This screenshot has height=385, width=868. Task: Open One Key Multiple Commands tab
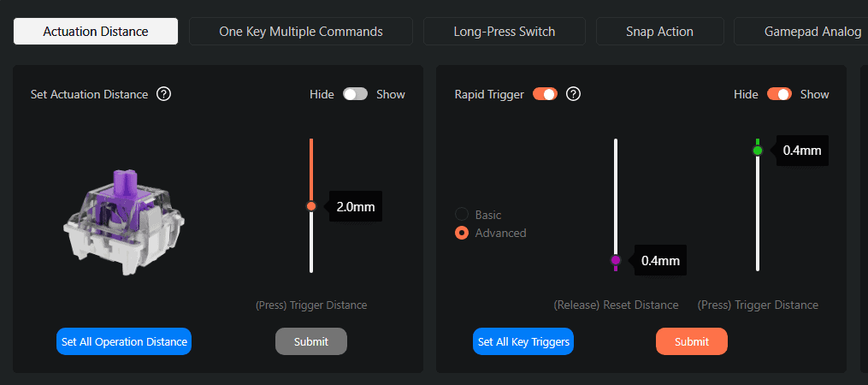click(301, 32)
